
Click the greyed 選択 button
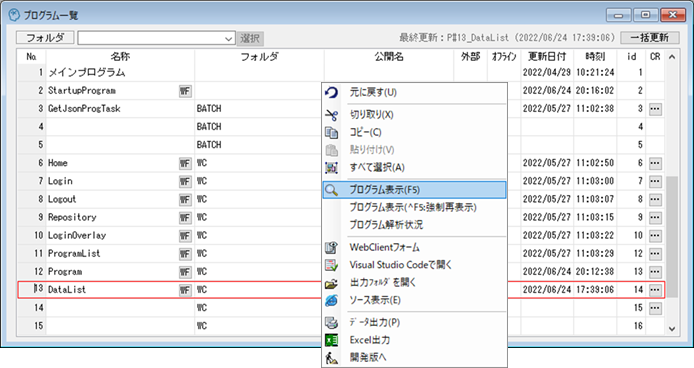click(250, 39)
